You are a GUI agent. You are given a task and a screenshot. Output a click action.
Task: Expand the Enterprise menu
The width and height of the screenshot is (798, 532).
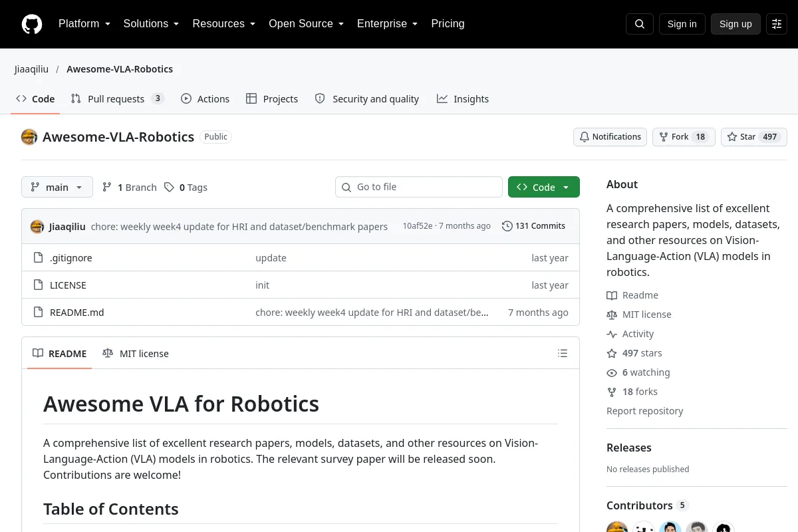point(387,24)
